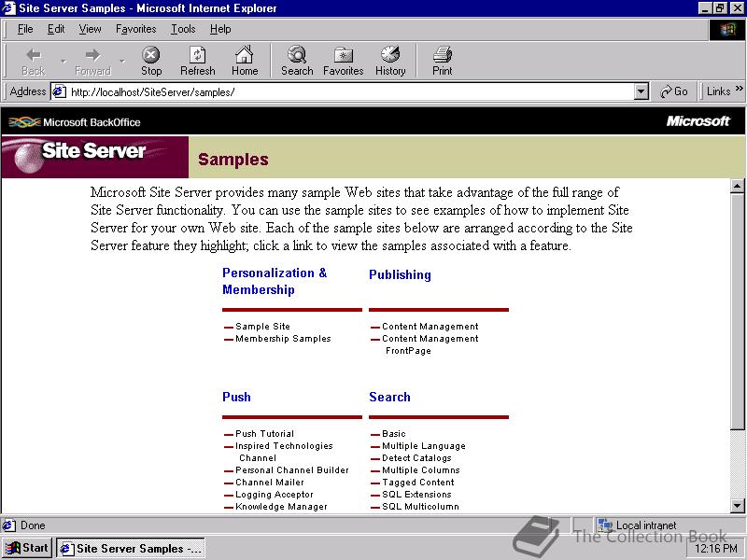747x560 pixels.
Task: Open the Detect Catalogs link
Action: click(x=416, y=458)
